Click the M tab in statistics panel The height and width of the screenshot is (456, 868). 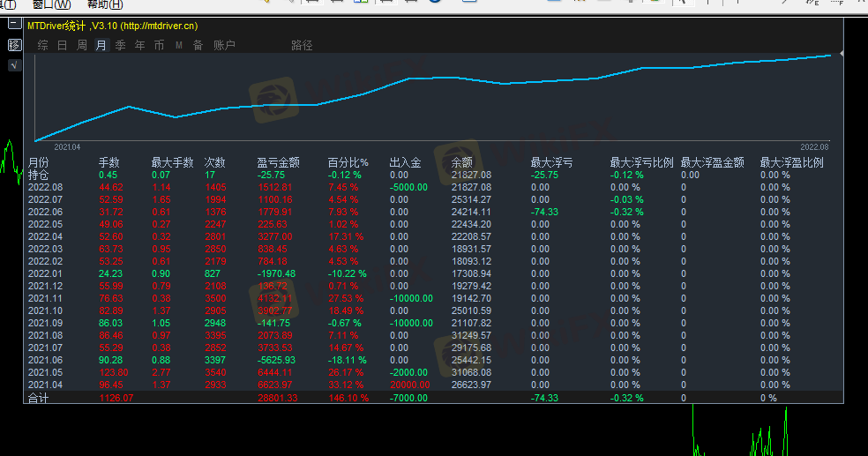click(178, 45)
